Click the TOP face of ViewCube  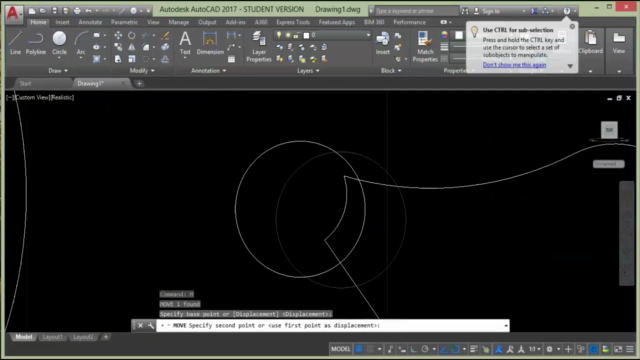(609, 130)
